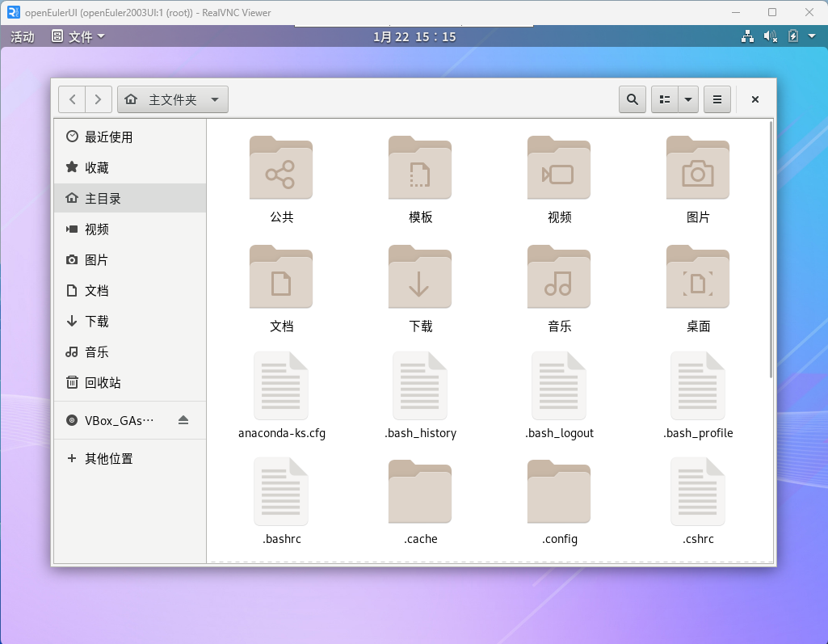Select the 视频 folder in main view
Screen dimensions: 828x644
click(x=559, y=168)
